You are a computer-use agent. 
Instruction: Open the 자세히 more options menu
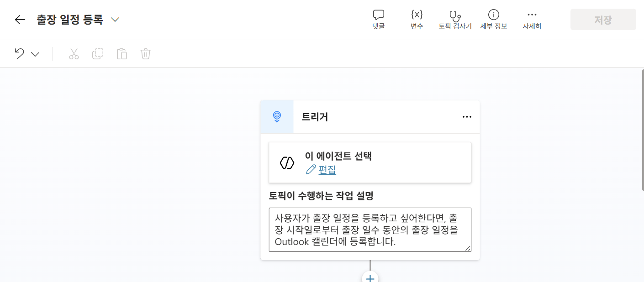[532, 20]
